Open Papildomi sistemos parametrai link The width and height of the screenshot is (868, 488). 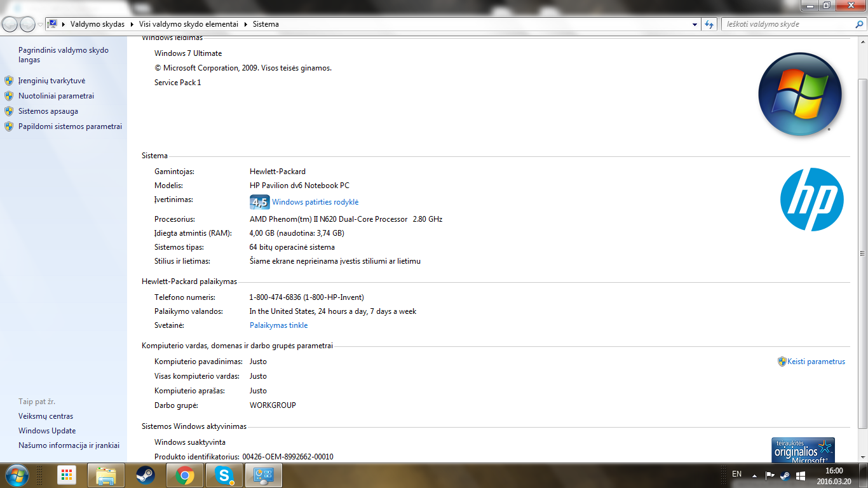point(70,126)
